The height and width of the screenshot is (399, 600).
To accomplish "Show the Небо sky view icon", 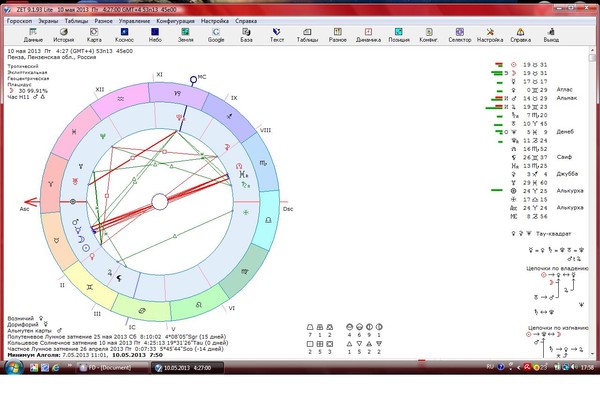I will (155, 35).
